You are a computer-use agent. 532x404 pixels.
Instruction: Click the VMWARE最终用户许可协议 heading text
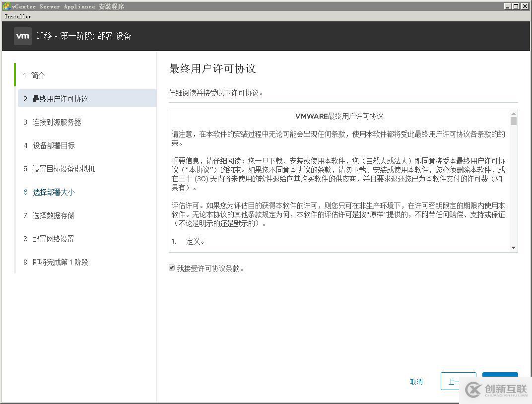pyautogui.click(x=339, y=116)
